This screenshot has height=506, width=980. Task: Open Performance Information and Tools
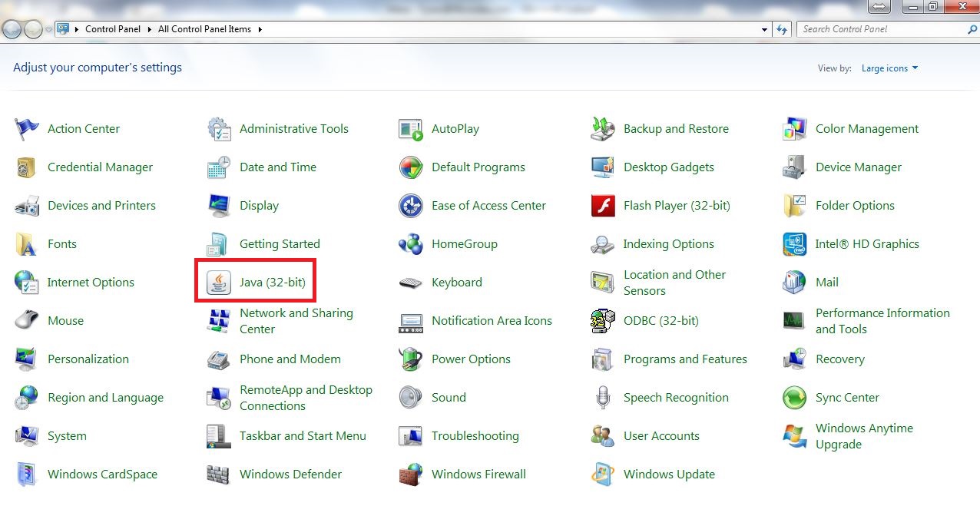pos(882,321)
